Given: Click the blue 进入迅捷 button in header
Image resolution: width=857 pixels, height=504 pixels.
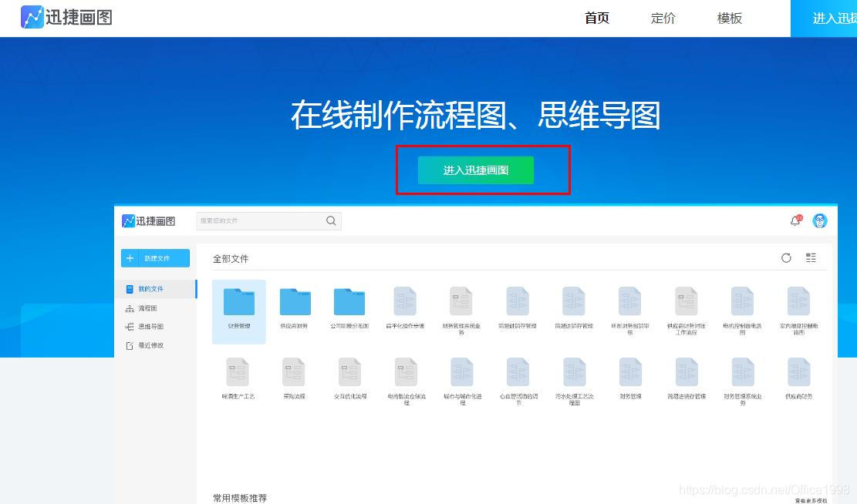Looking at the screenshot, I should pyautogui.click(x=824, y=18).
